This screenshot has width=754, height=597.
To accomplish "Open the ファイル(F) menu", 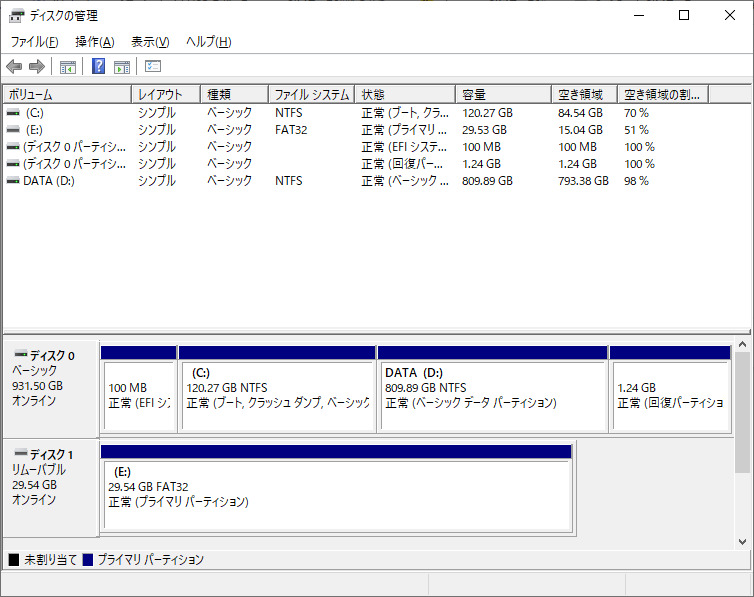I will pyautogui.click(x=34, y=42).
